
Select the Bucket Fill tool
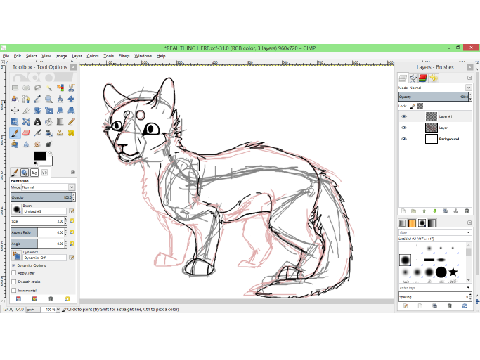coord(49,122)
